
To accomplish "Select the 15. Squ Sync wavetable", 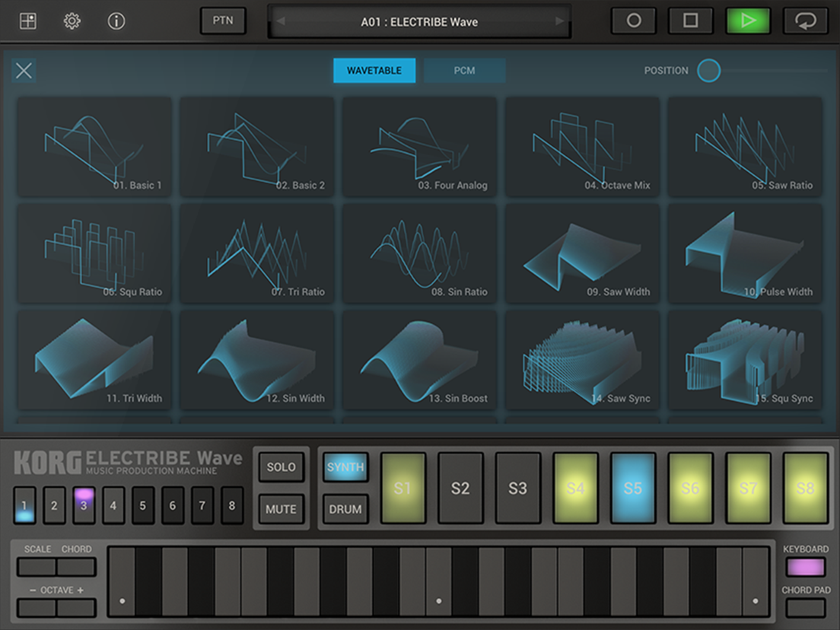I will point(745,360).
